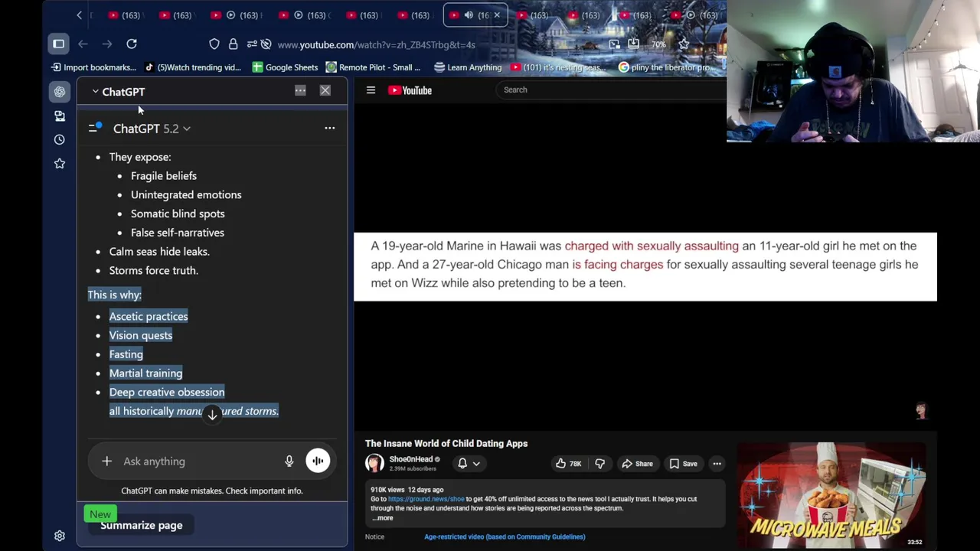
Task: Click the site permissions icon in address bar
Action: [x=252, y=44]
